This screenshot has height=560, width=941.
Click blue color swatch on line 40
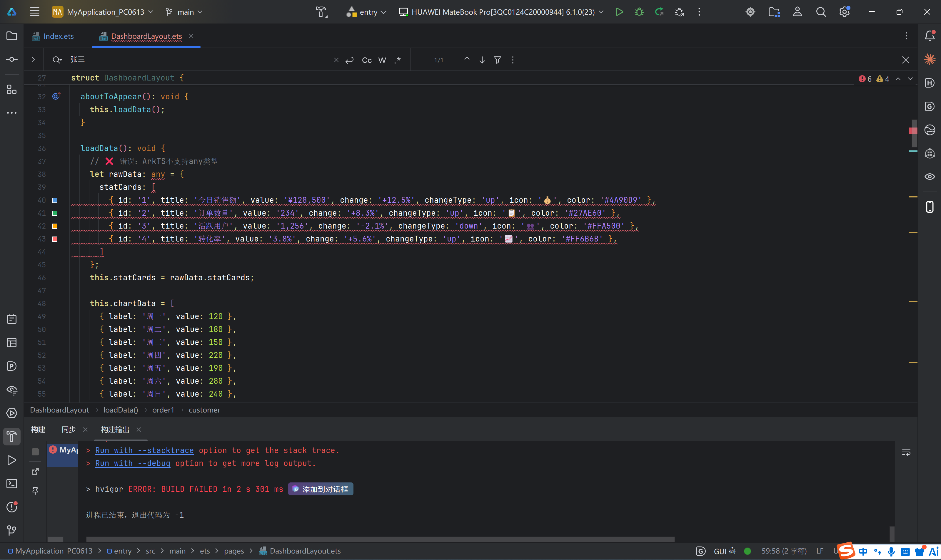[55, 200]
